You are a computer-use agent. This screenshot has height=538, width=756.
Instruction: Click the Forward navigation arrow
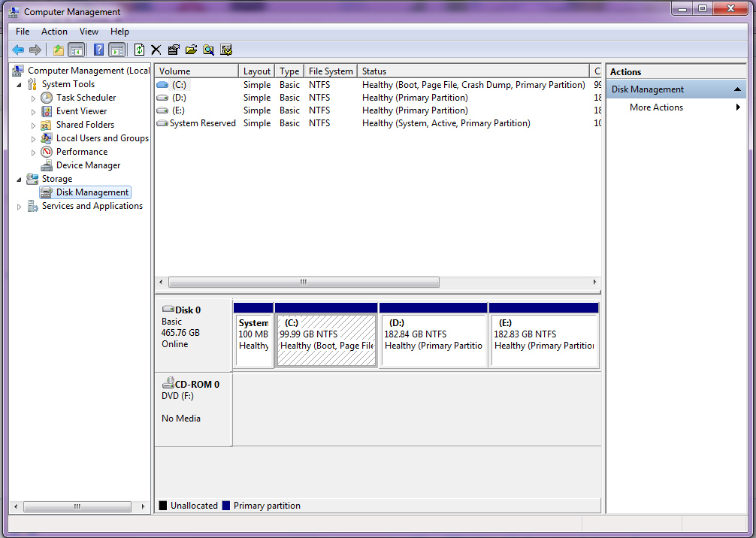tap(35, 50)
